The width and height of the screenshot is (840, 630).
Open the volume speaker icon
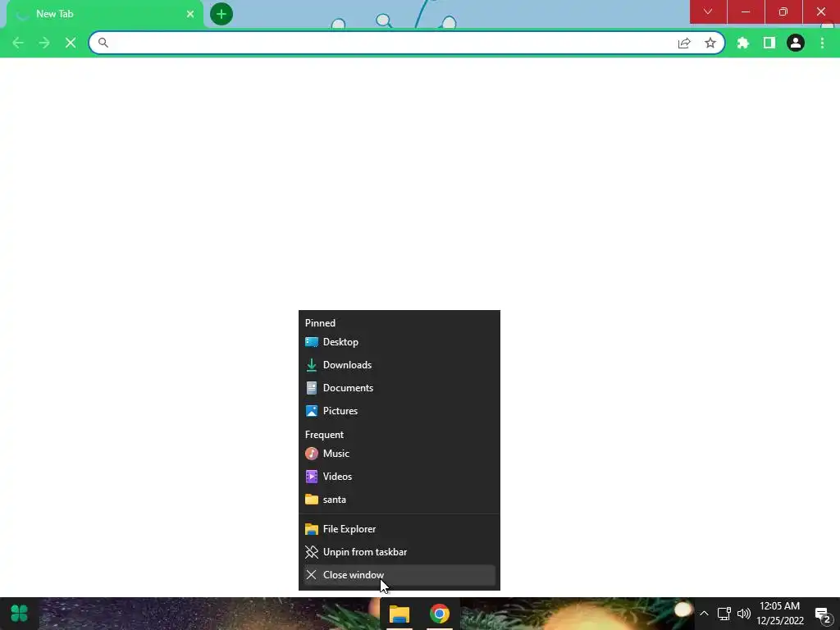(x=743, y=614)
